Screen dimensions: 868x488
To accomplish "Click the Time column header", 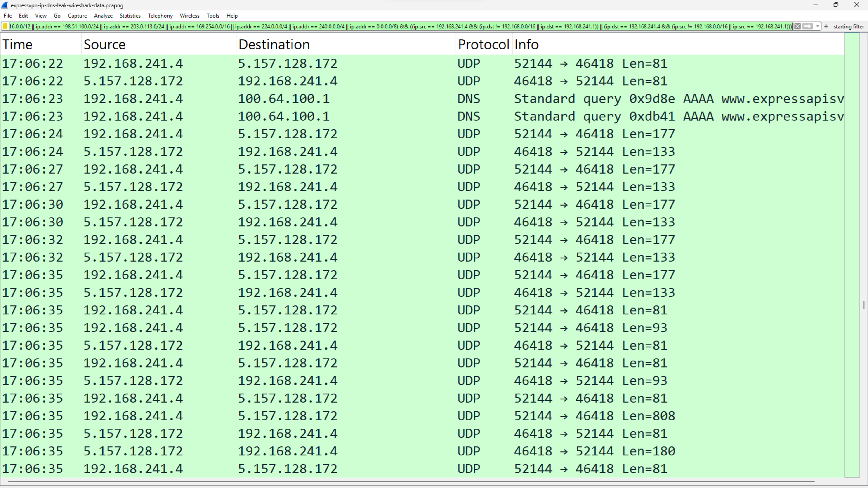I will [x=18, y=45].
